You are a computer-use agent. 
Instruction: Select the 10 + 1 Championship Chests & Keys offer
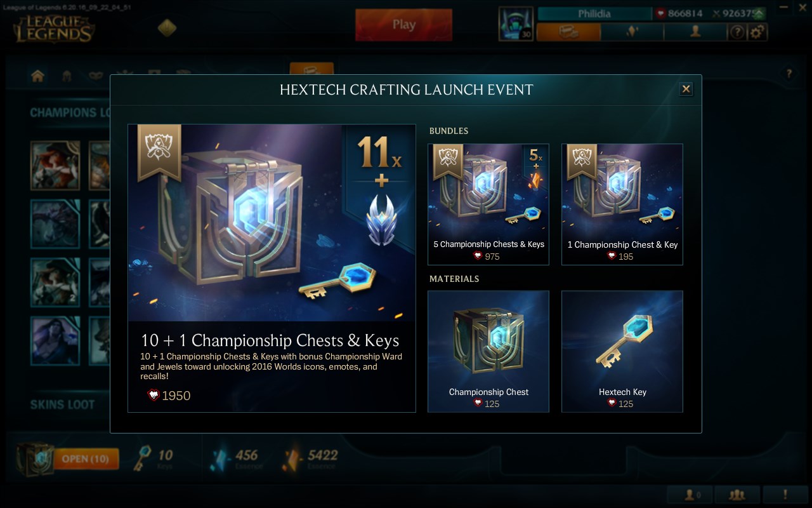click(272, 268)
